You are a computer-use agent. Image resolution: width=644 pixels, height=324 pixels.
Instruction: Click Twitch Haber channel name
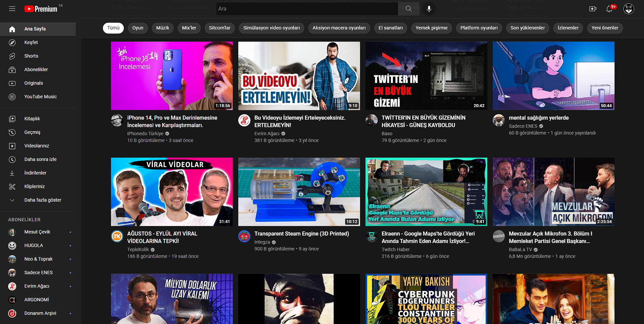[396, 249]
